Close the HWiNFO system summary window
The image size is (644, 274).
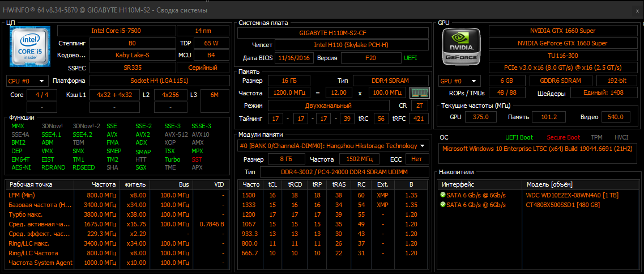click(637, 11)
